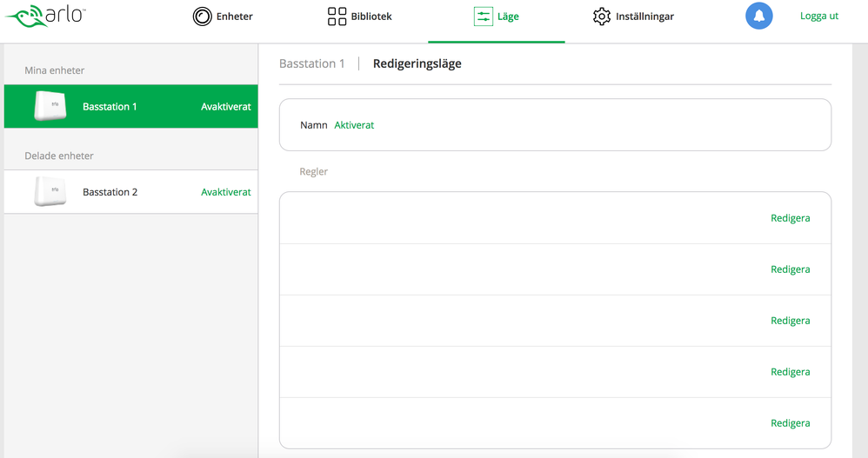Open notifications with the blue bell icon
This screenshot has width=868, height=458.
pos(759,16)
